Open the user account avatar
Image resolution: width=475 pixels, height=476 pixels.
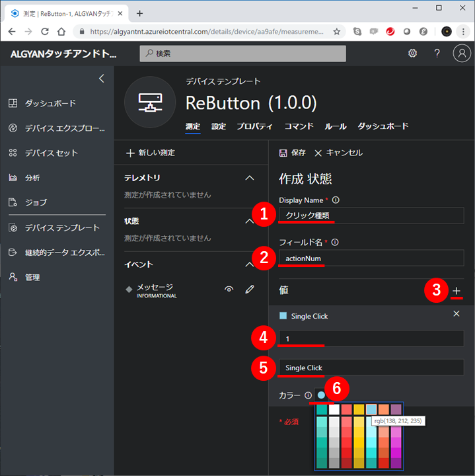pos(462,54)
